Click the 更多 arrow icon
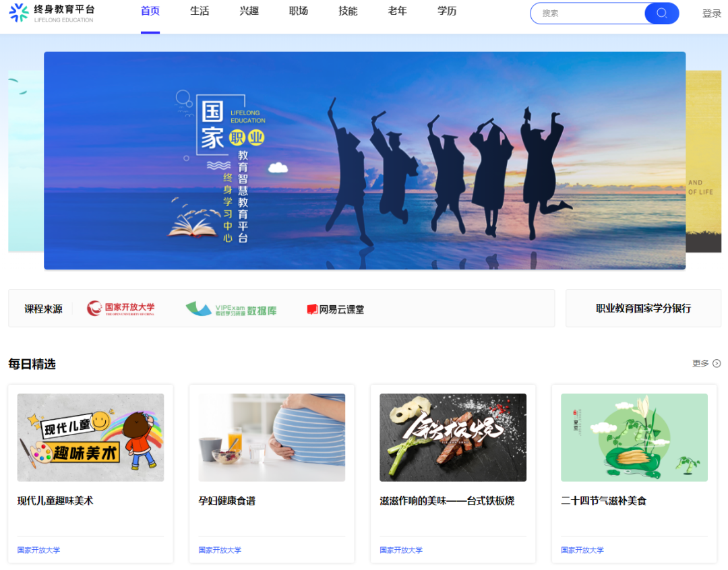The image size is (728, 570). coord(717,363)
